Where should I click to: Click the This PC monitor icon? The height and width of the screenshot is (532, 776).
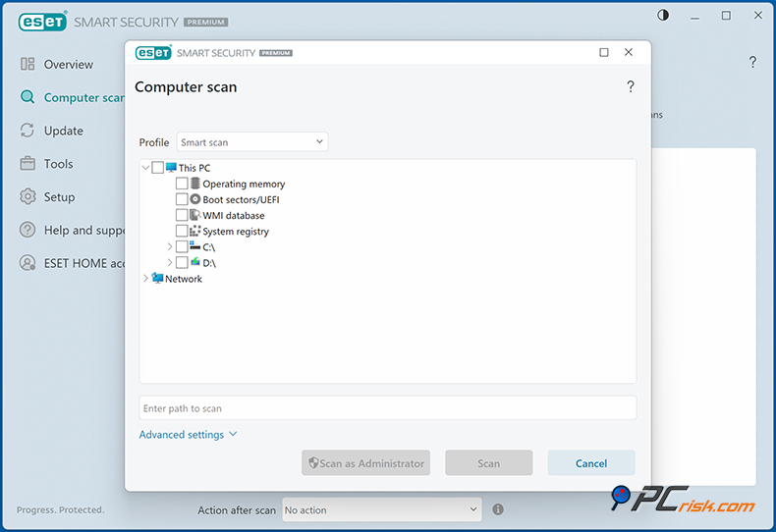(171, 167)
